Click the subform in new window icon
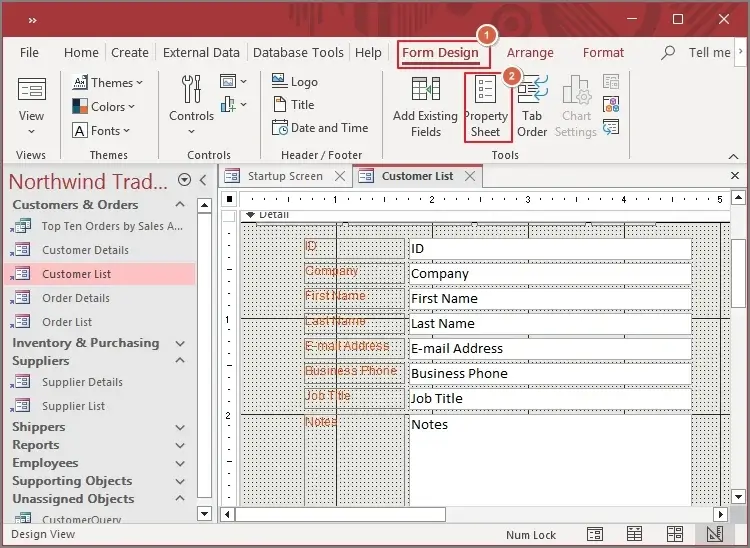The width and height of the screenshot is (750, 548). (x=611, y=82)
